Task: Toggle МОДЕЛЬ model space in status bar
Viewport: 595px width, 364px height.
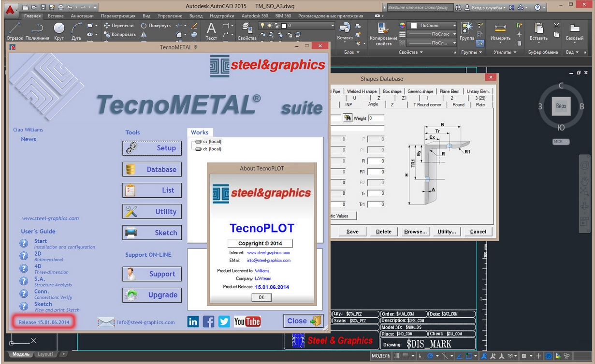Action: 381,356
